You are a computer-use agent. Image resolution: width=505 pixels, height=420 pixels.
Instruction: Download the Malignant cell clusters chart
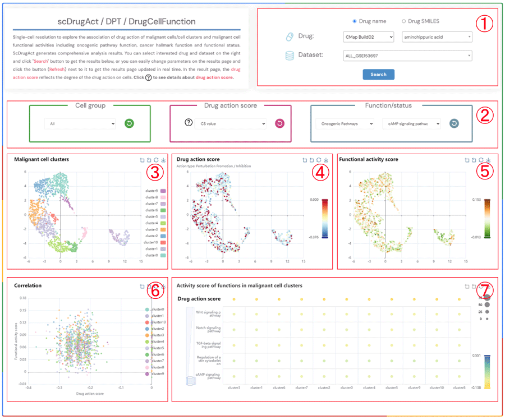tap(163, 160)
